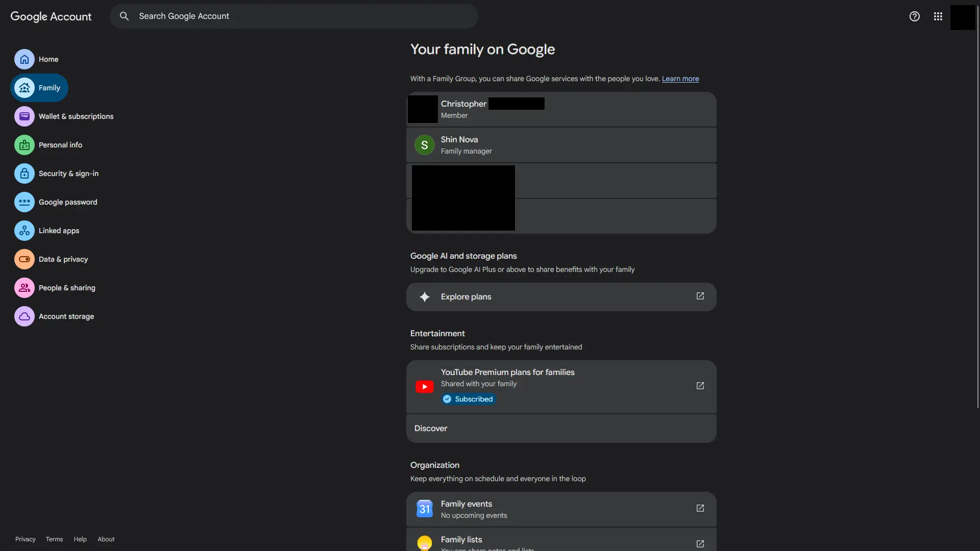Click the Privacy footer link

click(x=26, y=539)
